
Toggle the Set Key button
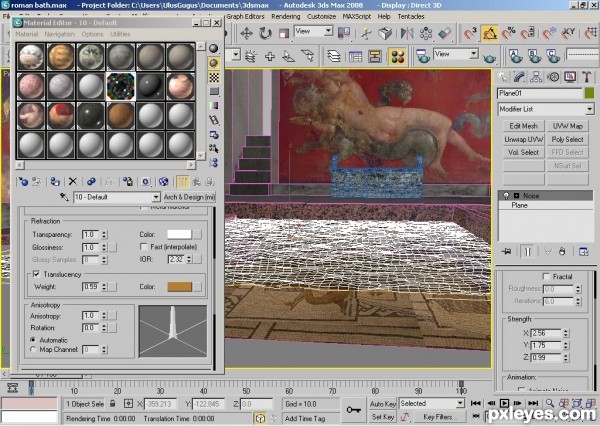click(x=382, y=417)
